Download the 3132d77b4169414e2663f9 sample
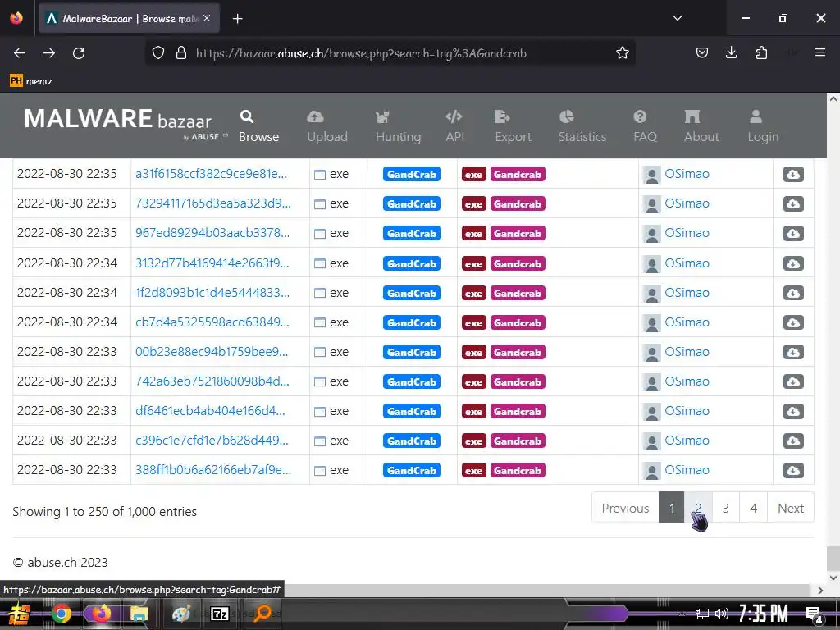Image resolution: width=840 pixels, height=630 pixels. point(793,263)
